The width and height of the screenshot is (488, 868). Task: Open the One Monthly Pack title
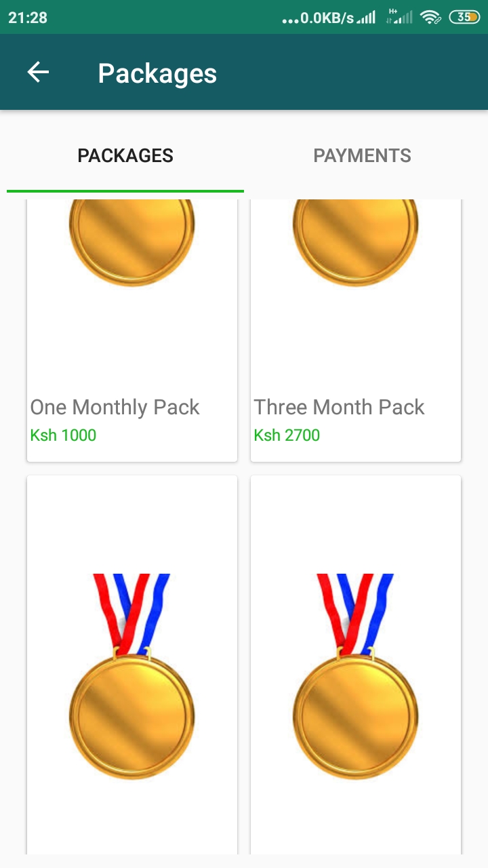click(115, 407)
